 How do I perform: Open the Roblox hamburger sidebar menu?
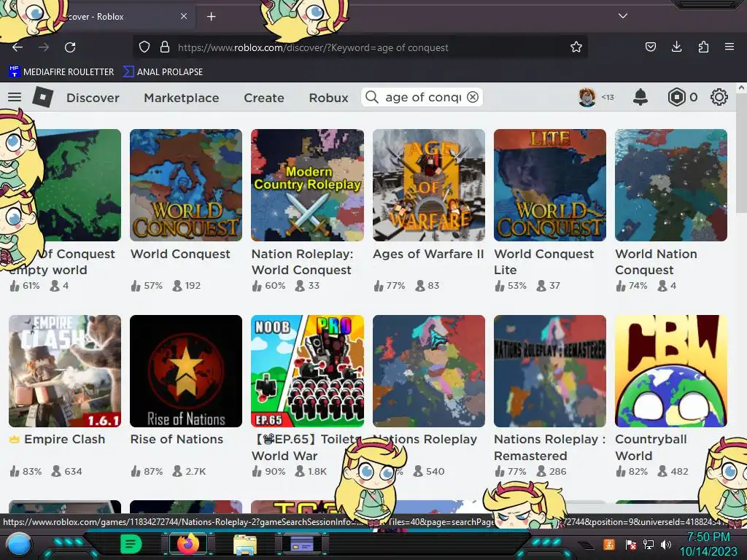tap(15, 97)
